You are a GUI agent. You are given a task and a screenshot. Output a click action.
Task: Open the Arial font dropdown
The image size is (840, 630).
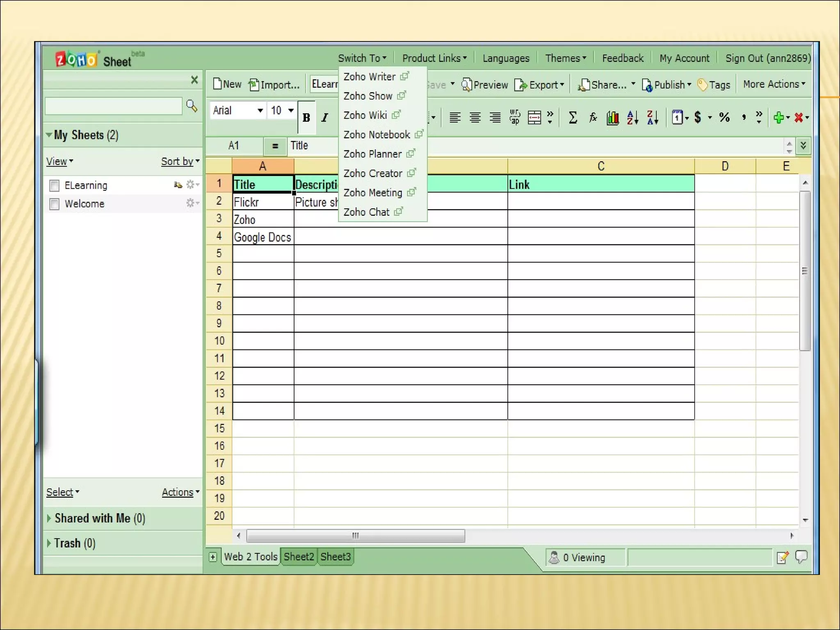click(260, 111)
